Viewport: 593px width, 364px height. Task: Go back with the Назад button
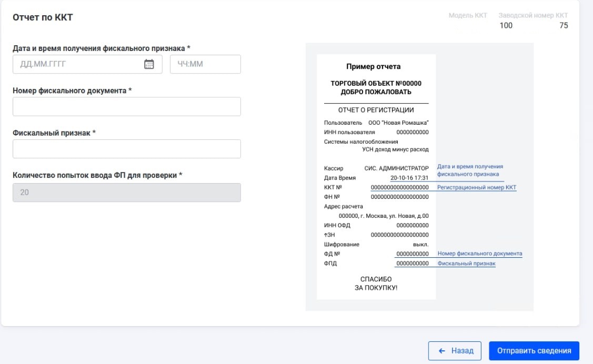tap(455, 351)
